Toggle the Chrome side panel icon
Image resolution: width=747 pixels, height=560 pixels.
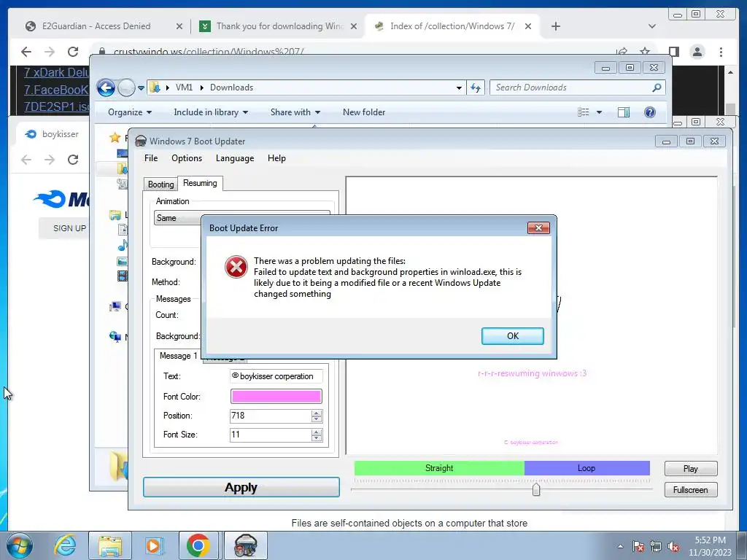[673, 52]
